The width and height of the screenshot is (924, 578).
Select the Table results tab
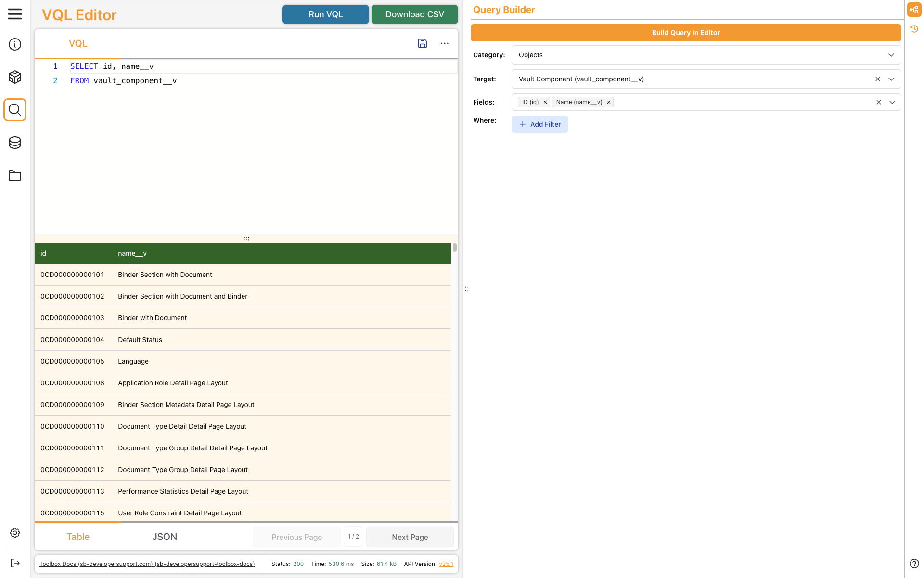78,537
